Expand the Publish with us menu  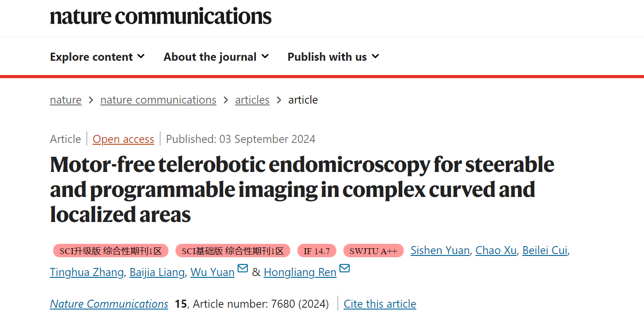(x=333, y=57)
